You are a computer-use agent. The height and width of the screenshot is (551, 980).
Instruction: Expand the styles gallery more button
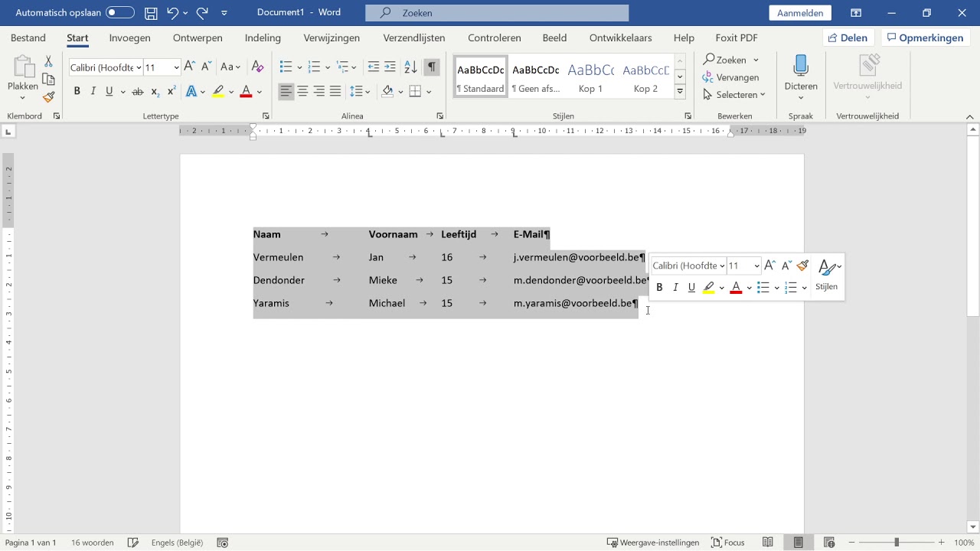pos(680,92)
